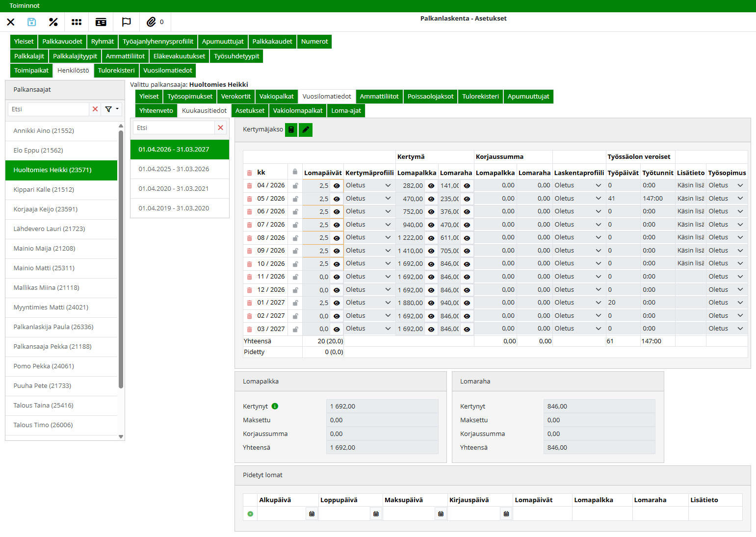Screen dimensions: 756x537
Task: Delete the 04 / 2026 row with trash icon
Action: [249, 186]
